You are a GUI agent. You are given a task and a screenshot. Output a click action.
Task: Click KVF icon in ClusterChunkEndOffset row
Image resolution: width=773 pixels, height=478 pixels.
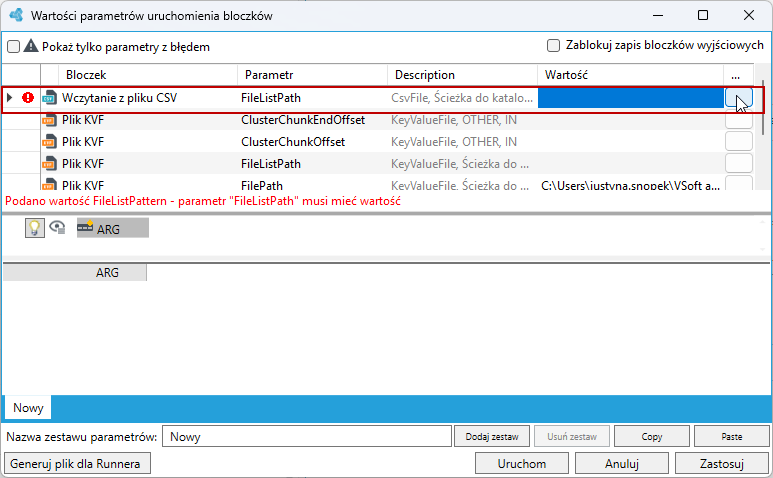pos(49,120)
